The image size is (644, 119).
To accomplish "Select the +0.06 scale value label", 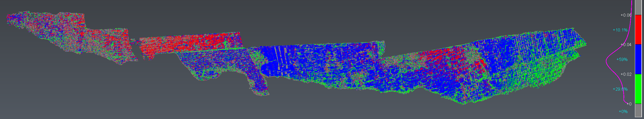I will coord(626,15).
